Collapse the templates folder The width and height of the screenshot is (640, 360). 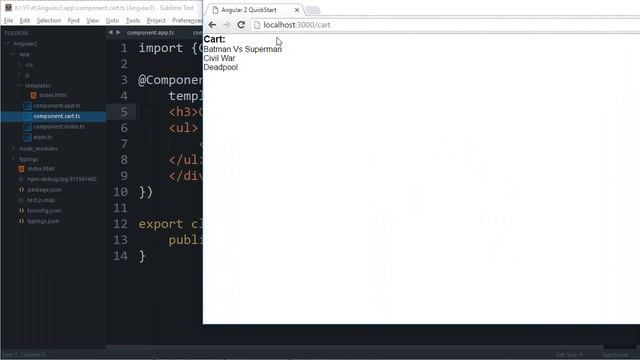click(x=19, y=86)
